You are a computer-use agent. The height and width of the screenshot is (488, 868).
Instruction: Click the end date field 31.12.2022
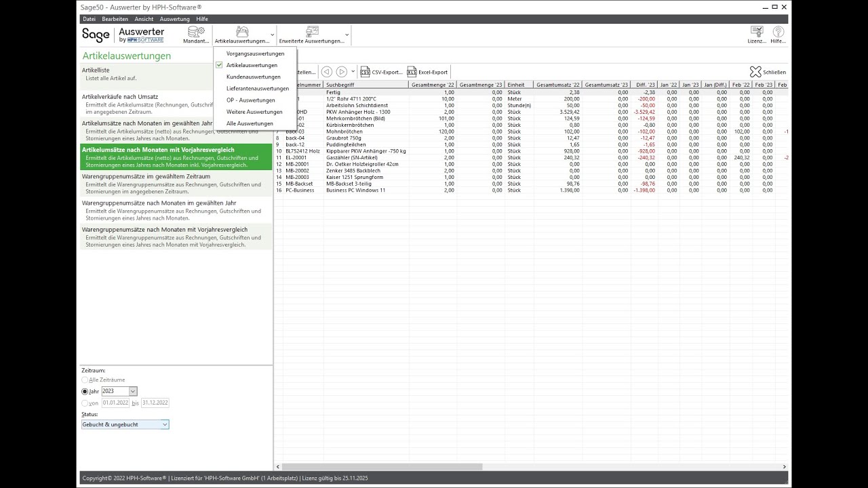point(155,403)
